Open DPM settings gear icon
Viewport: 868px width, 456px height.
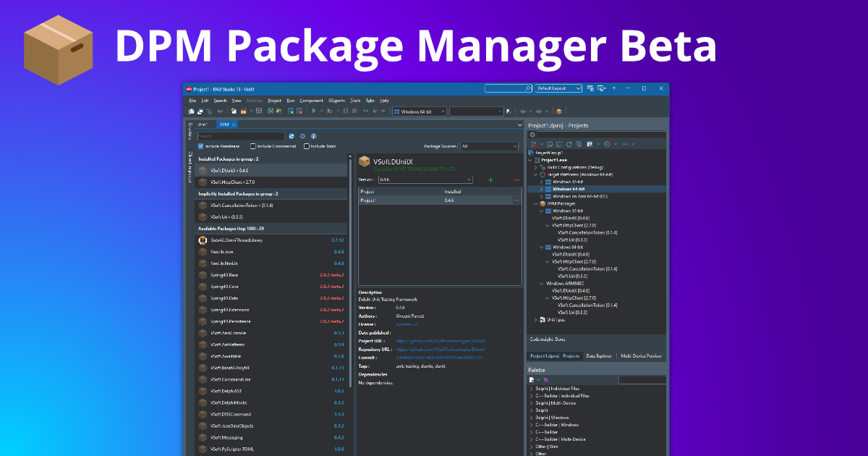(x=302, y=136)
